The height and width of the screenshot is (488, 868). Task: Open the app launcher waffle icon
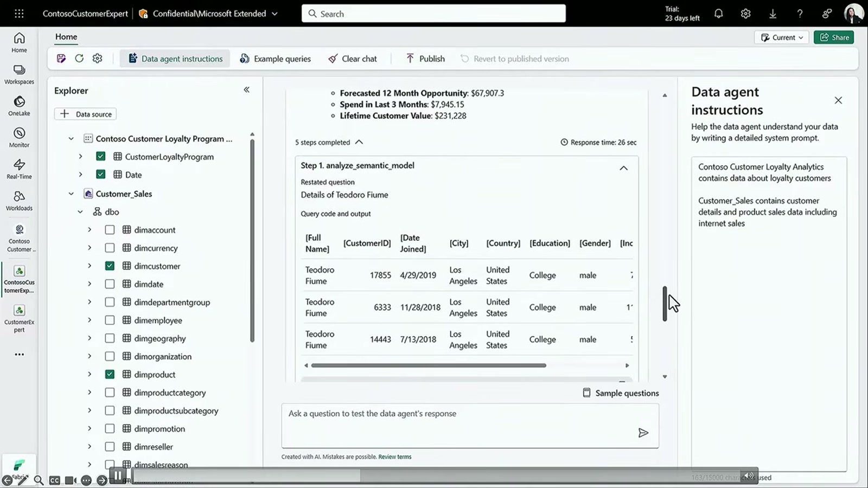click(19, 14)
